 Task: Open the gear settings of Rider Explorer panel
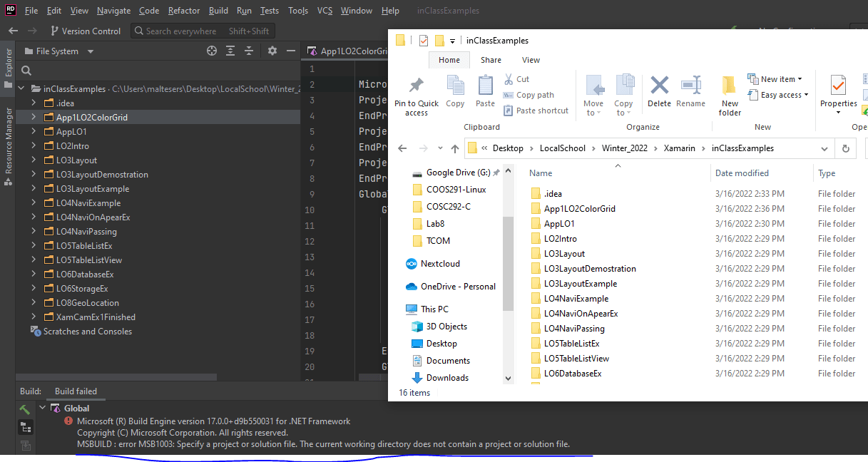click(x=272, y=51)
